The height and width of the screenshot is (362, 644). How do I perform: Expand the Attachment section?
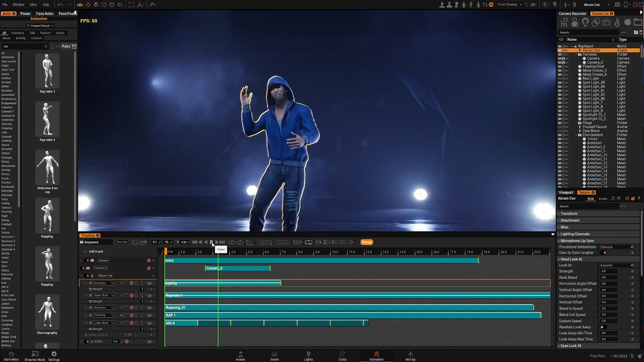pyautogui.click(x=598, y=221)
